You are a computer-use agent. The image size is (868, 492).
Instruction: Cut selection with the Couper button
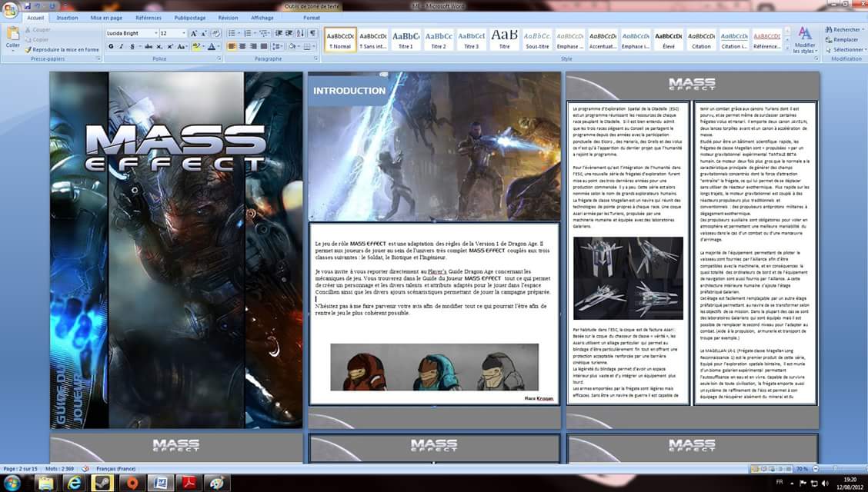[37, 30]
